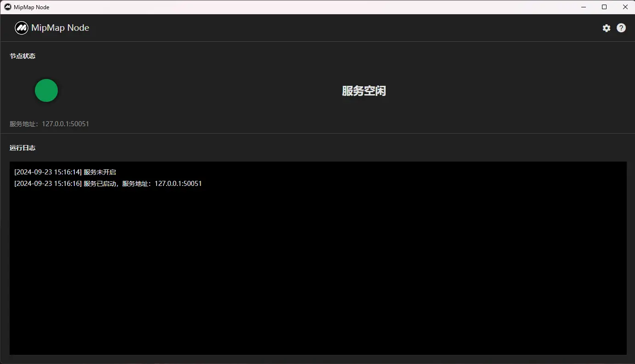
Task: Click the 127.0.0.1:50051 address under node status
Action: pyautogui.click(x=65, y=124)
